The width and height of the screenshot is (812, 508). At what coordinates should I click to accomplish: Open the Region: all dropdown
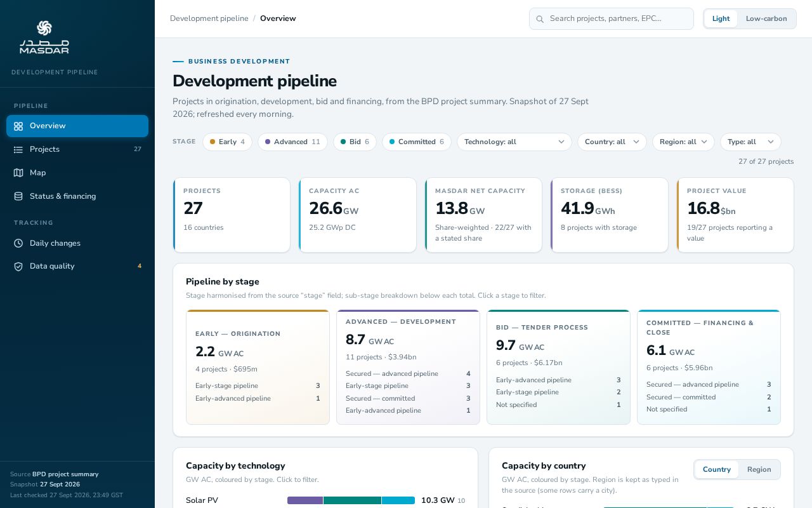(684, 142)
